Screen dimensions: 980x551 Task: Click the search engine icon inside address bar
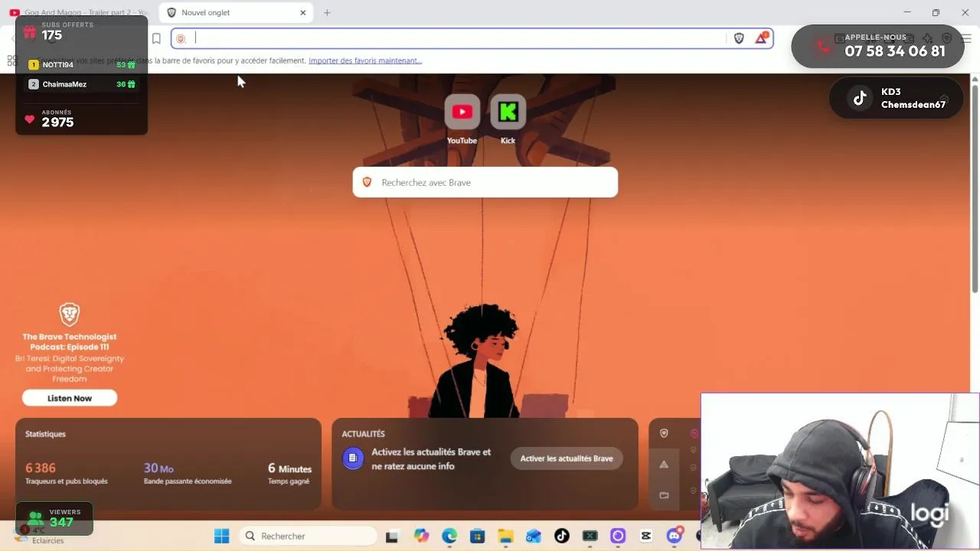[181, 38]
